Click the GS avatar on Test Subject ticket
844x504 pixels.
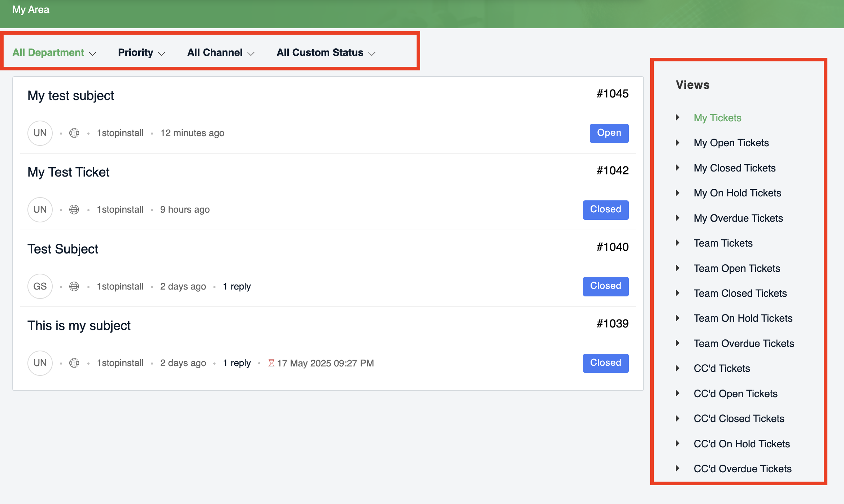[x=40, y=286]
